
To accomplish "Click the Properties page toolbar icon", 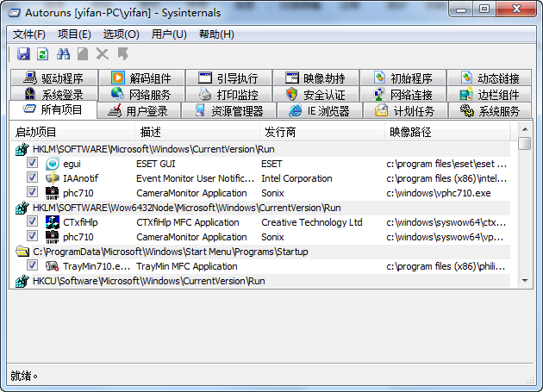I will [x=83, y=53].
